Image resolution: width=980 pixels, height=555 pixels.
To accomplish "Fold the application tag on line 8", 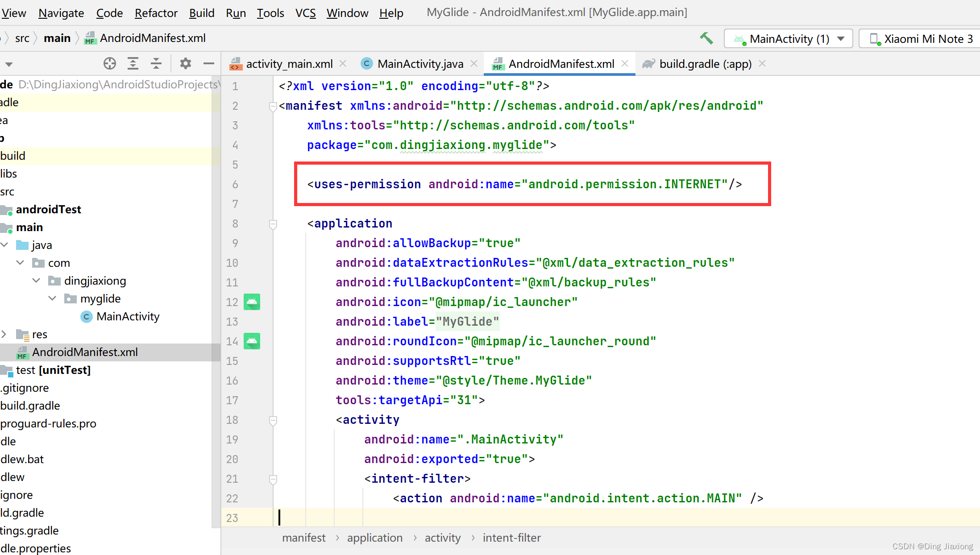I will pyautogui.click(x=273, y=224).
